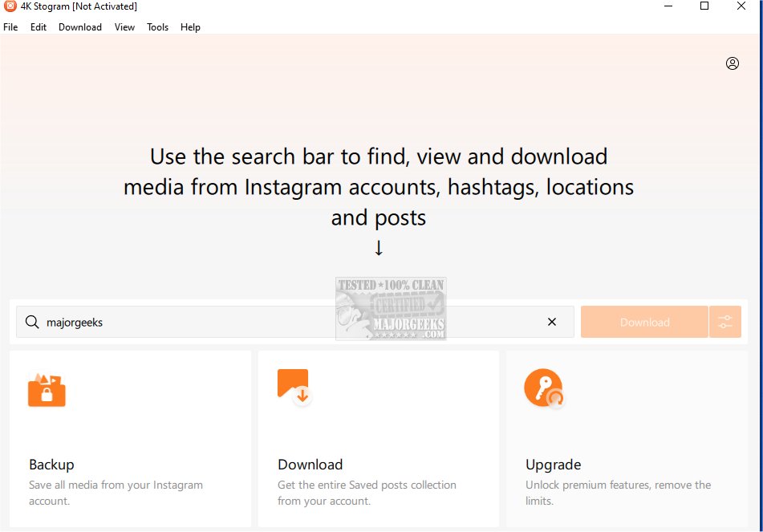Open download settings sliders icon
The width and height of the screenshot is (763, 532).
[x=725, y=322]
